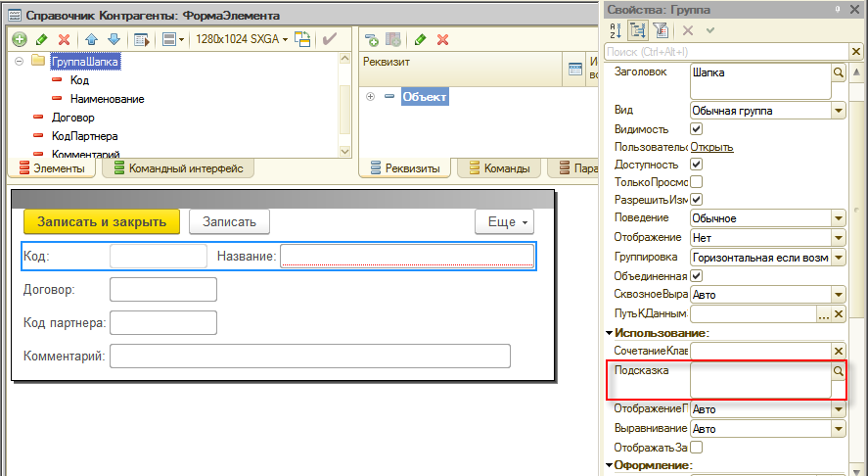868x476 pixels.
Task: Clear the СочетаниеКлав field with X
Action: (838, 351)
